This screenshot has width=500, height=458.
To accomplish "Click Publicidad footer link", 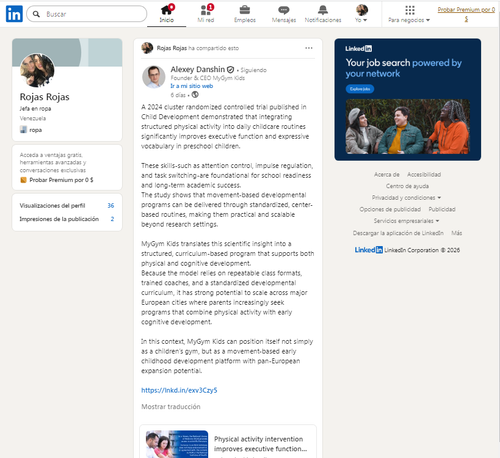I will pyautogui.click(x=442, y=209).
